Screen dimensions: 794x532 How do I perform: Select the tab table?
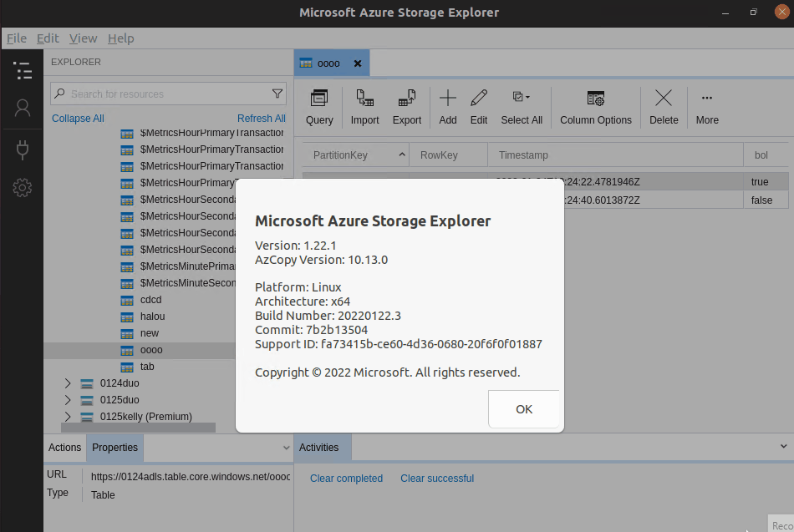[147, 367]
